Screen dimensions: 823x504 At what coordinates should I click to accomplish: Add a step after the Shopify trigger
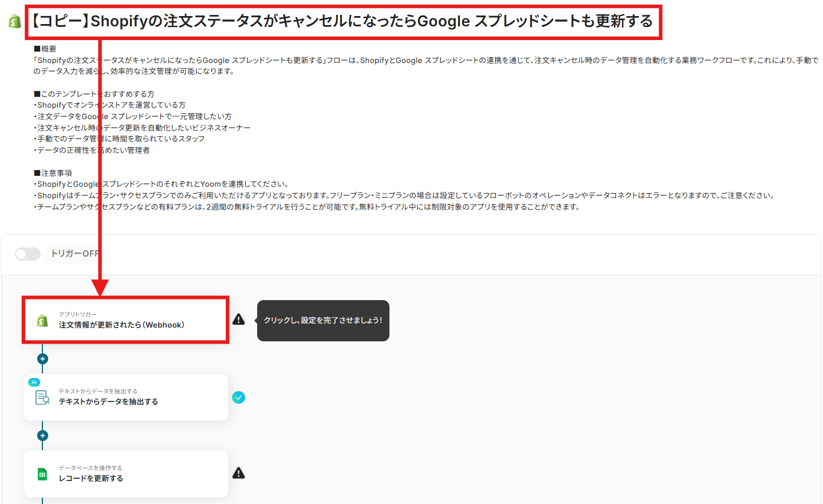point(42,359)
